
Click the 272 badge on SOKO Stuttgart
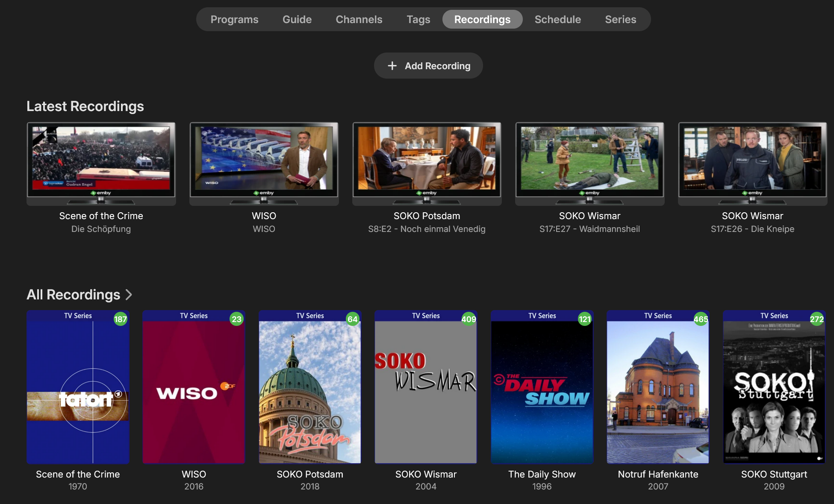(x=816, y=319)
